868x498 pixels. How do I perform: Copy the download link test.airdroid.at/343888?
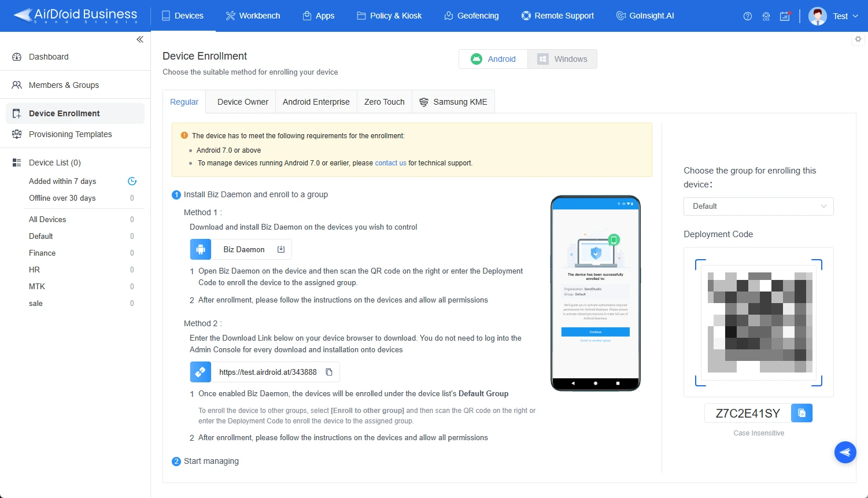click(x=329, y=372)
